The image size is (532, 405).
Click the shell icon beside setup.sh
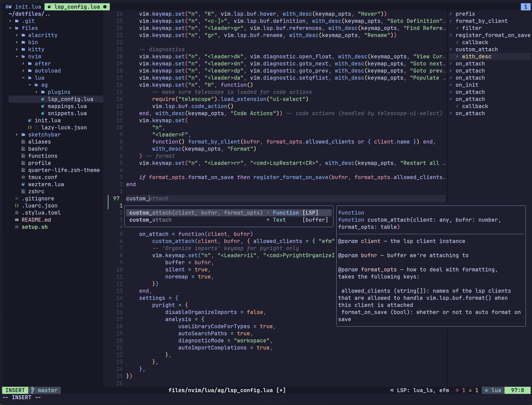pos(17,227)
